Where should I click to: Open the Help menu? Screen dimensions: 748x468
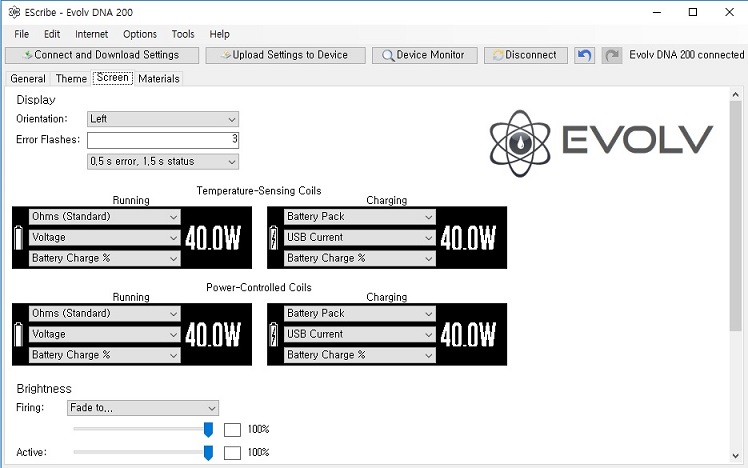coord(219,34)
